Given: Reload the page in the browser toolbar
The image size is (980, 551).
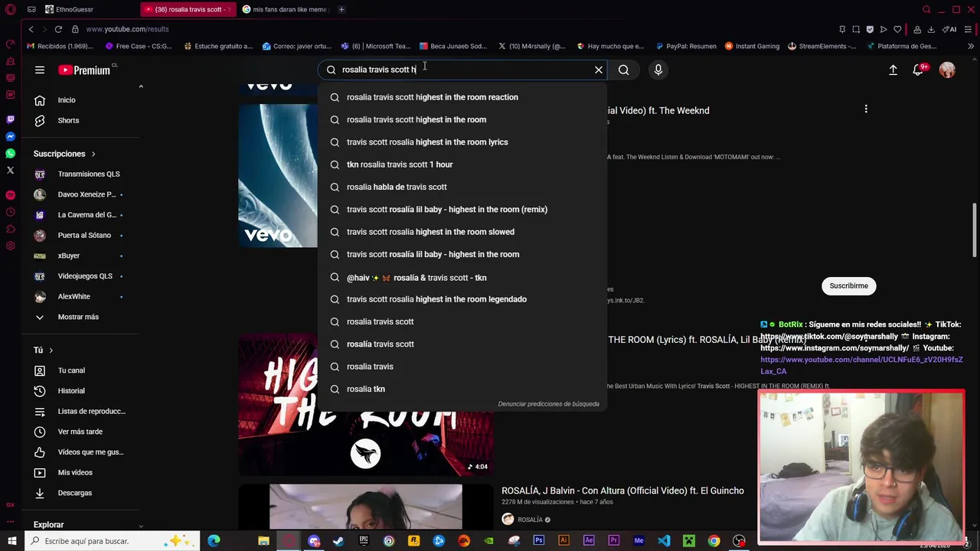Looking at the screenshot, I should 58,29.
